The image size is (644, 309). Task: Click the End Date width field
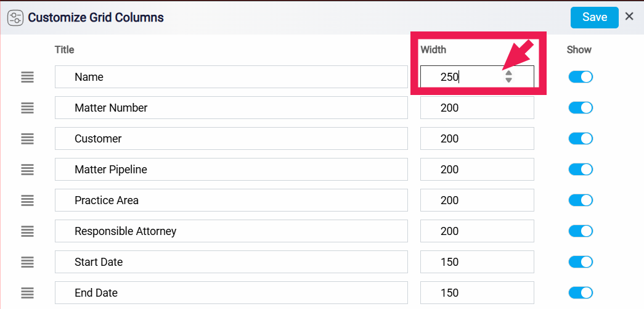pyautogui.click(x=477, y=292)
